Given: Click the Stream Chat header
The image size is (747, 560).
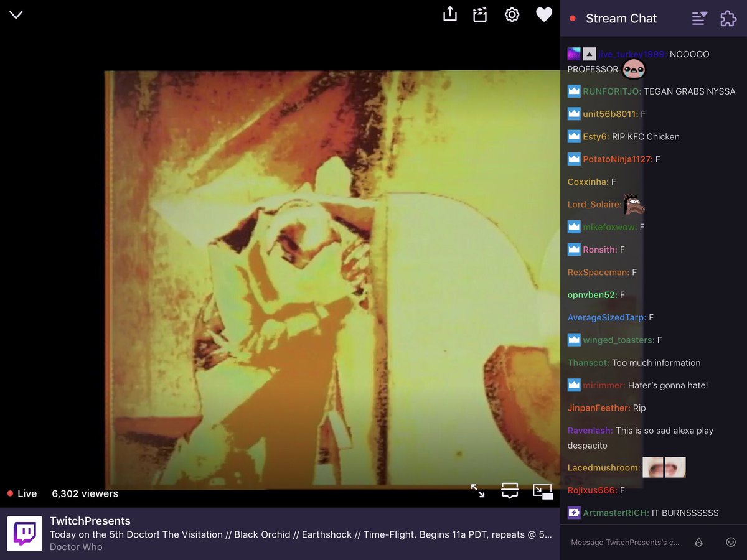Looking at the screenshot, I should (621, 18).
